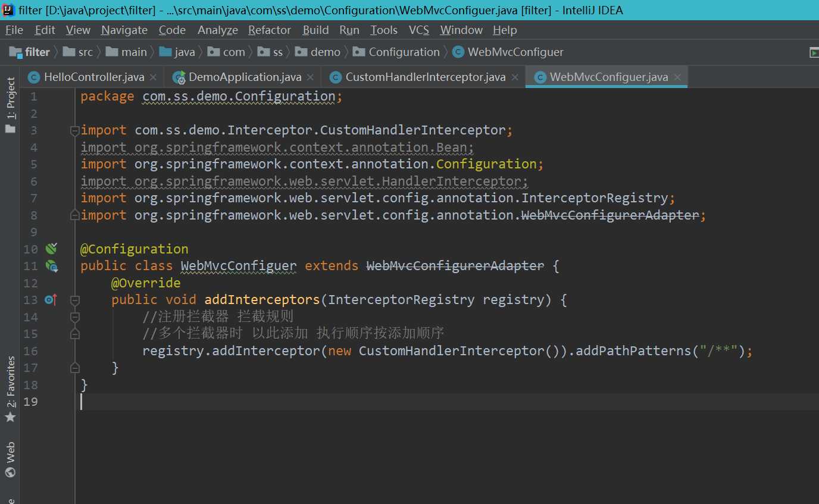Click the method fold end marker on line 17

[74, 367]
